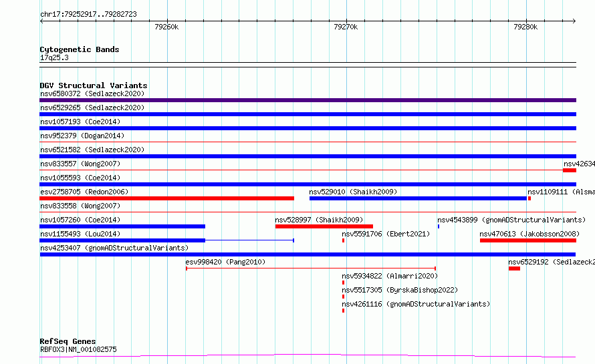This screenshot has height=364, width=595.
Task: Click the red nsv4261116 marker
Action: [x=344, y=311]
